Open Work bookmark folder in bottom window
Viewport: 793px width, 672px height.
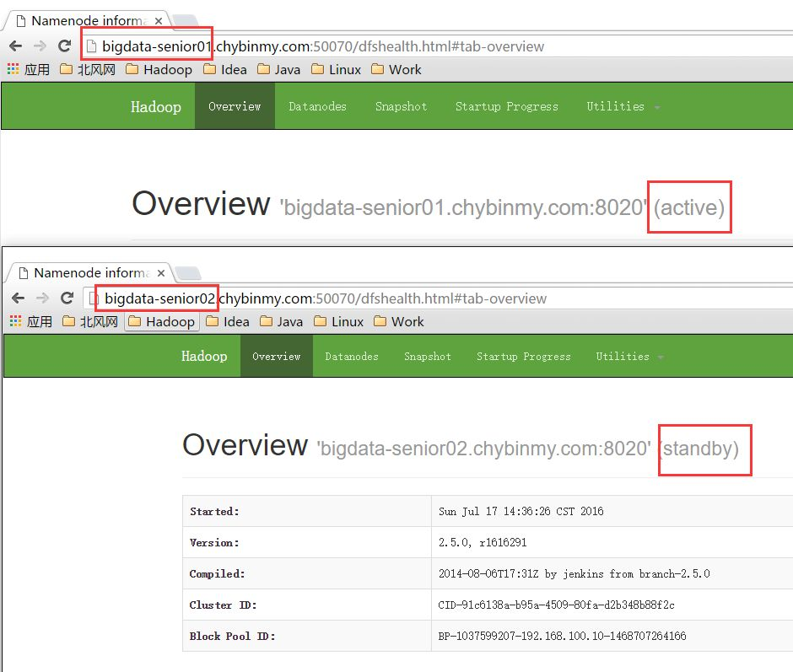[x=398, y=321]
